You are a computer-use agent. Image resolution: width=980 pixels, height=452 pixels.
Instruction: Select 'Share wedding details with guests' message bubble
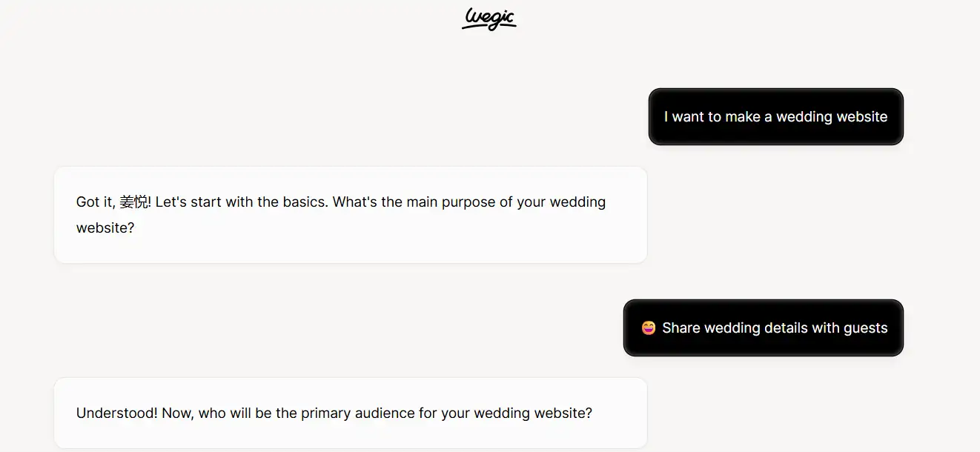pos(763,328)
